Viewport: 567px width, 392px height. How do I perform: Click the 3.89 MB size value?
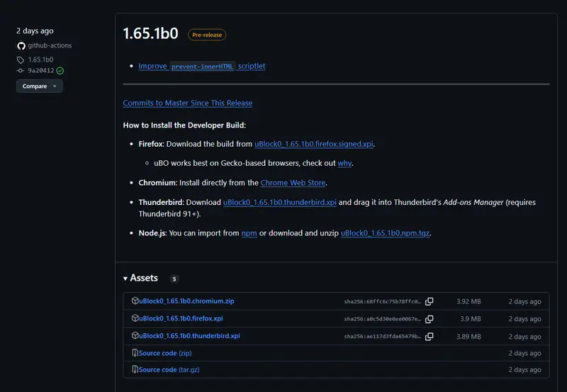[x=468, y=336]
